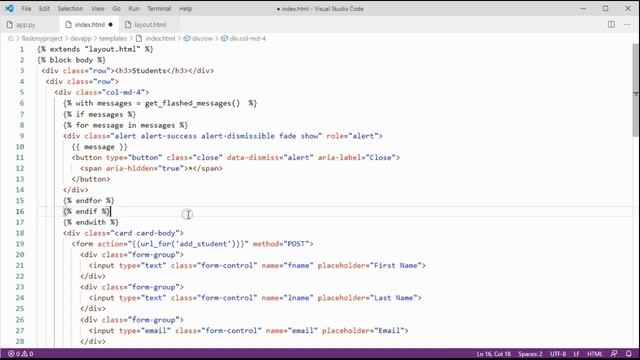Click "{{ message }}" on line 10
640x360 pixels.
pyautogui.click(x=100, y=147)
